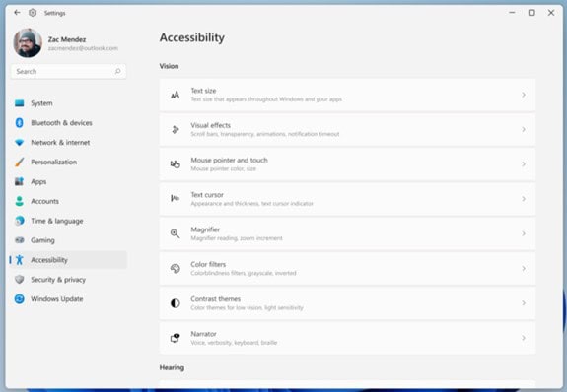Select Windows Update label
Screen dimensions: 567x392
(57, 299)
